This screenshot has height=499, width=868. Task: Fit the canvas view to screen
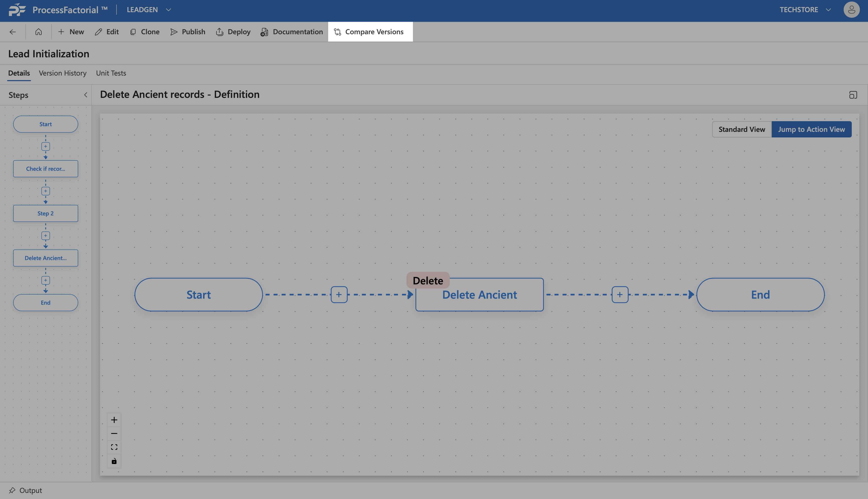tap(114, 447)
